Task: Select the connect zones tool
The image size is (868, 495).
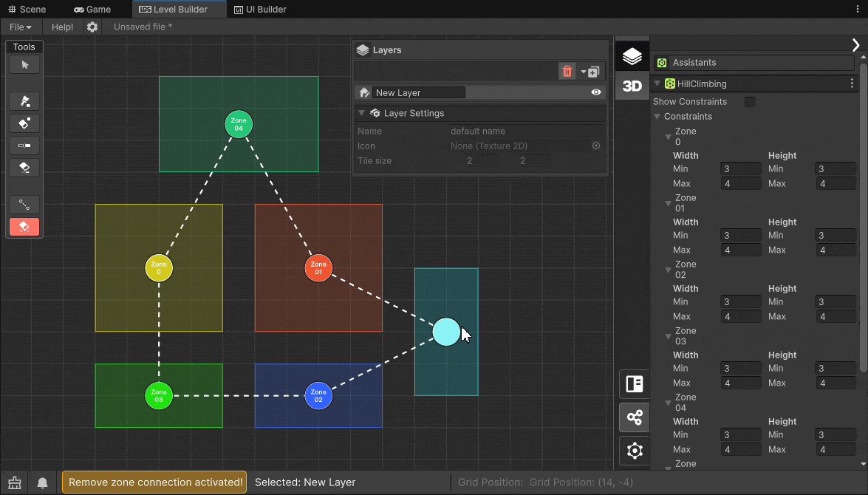Action: coord(24,205)
